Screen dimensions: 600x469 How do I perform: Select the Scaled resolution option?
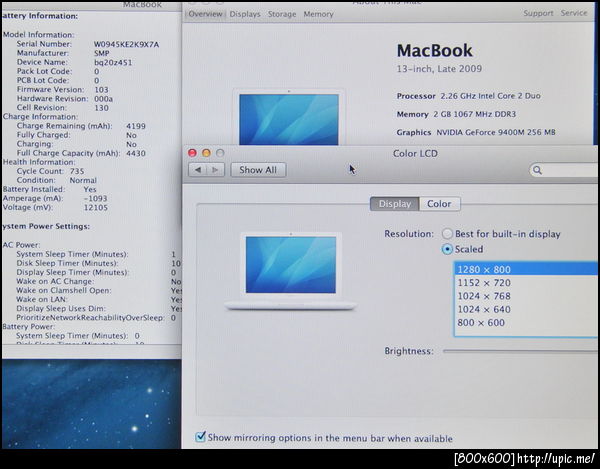[x=463, y=249]
